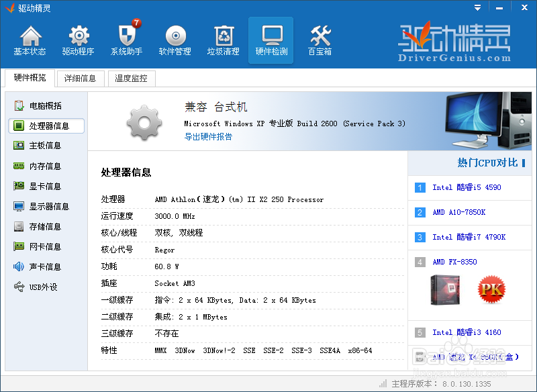
Task: Click the 主程序版本 version text
Action: click(x=441, y=384)
